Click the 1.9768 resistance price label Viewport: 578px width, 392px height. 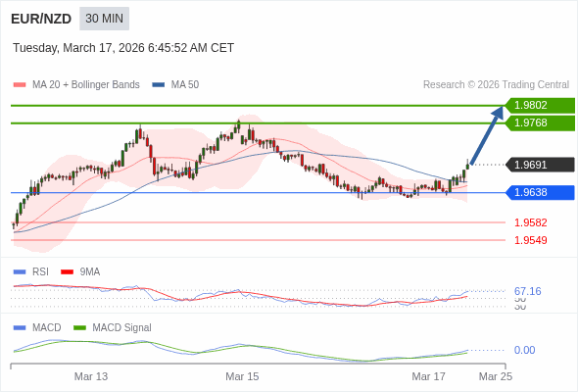point(540,122)
